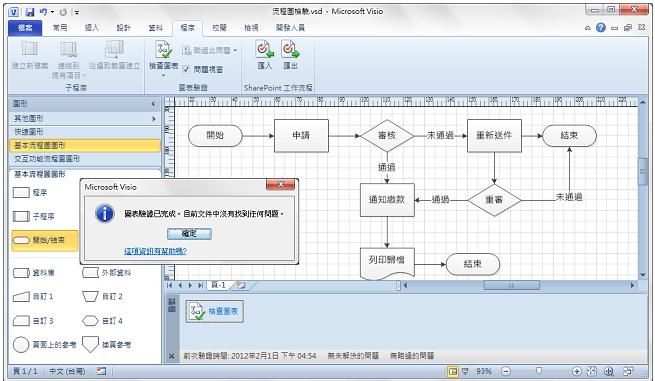Screen dimensions: 655x381
Task: Select the 頁面上的參考 circle shape
Action: coord(44,345)
